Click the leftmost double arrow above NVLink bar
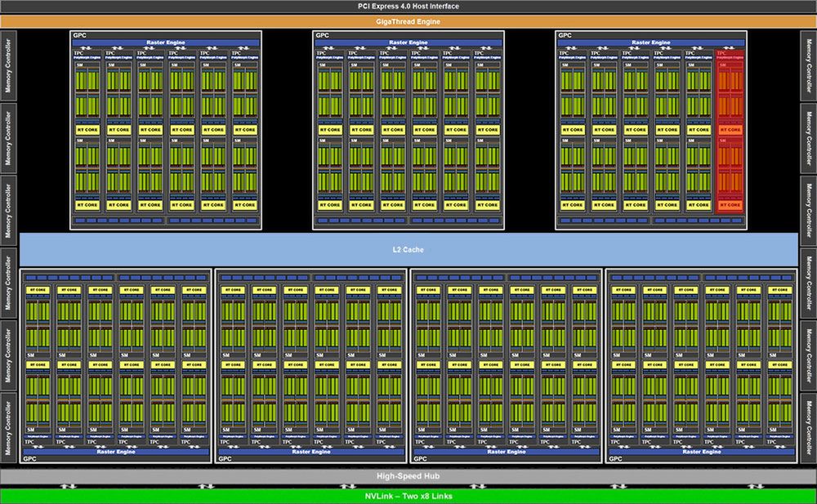The image size is (817, 504). click(x=68, y=486)
